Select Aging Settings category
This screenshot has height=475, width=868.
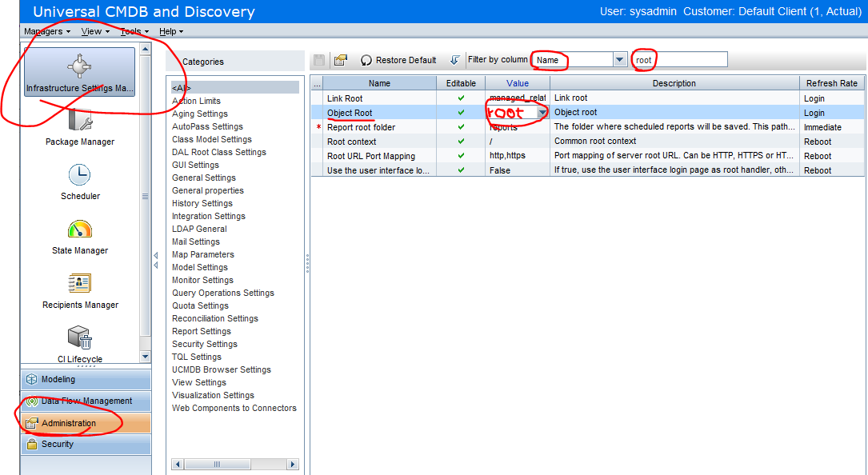[x=200, y=114]
